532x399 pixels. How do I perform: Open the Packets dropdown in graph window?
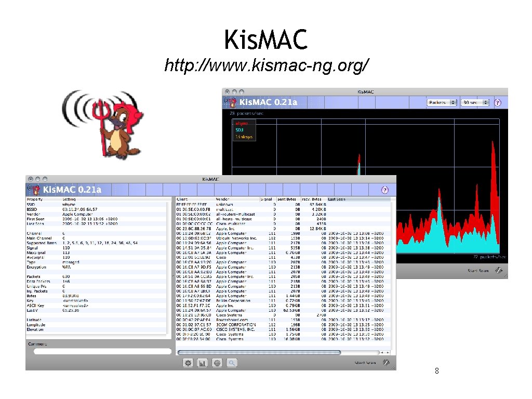(x=442, y=102)
